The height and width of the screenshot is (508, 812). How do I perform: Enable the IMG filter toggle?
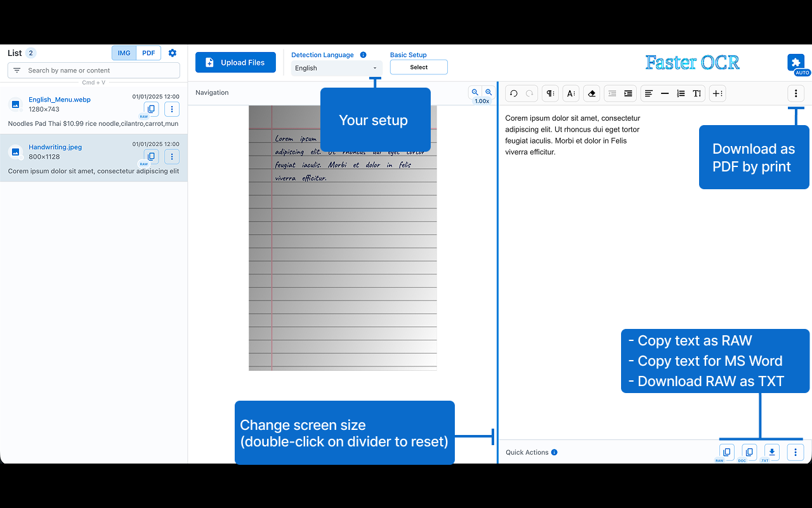(x=124, y=53)
